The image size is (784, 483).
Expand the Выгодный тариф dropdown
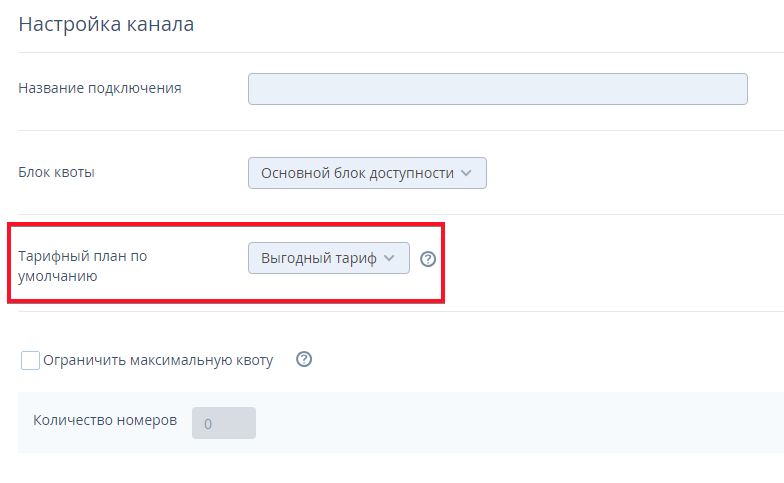point(328,258)
